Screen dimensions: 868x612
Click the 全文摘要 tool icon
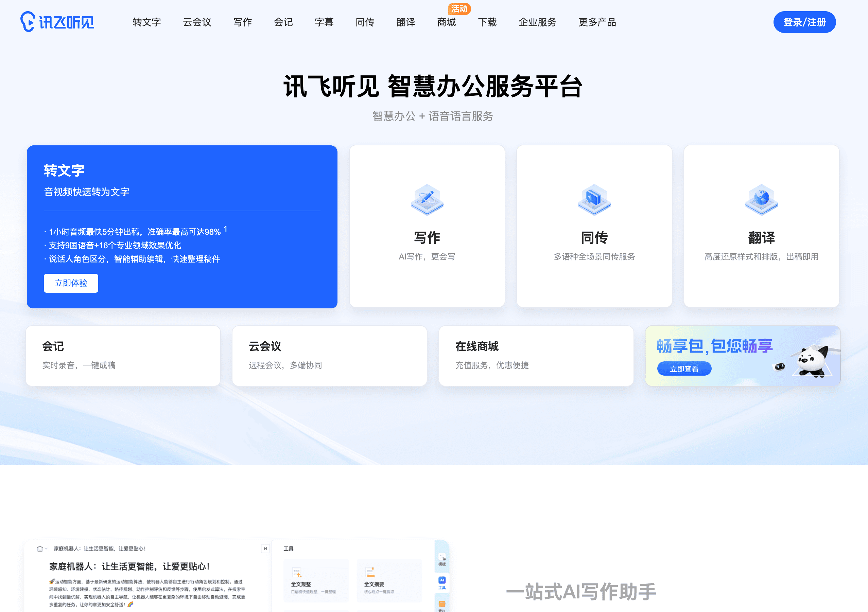click(x=370, y=572)
